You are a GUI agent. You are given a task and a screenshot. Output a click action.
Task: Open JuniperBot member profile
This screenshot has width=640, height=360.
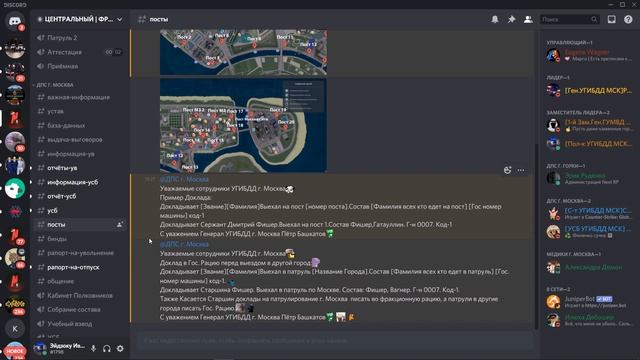589,302
